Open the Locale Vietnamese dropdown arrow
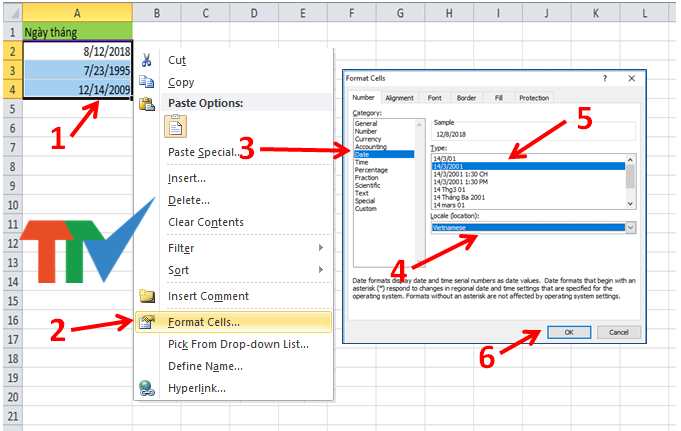The image size is (681, 431). tap(631, 227)
